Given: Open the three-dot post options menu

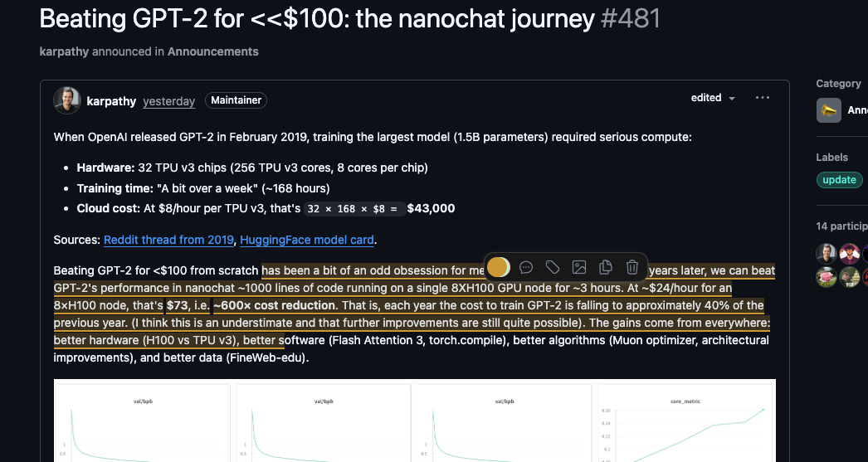Looking at the screenshot, I should pos(763,98).
